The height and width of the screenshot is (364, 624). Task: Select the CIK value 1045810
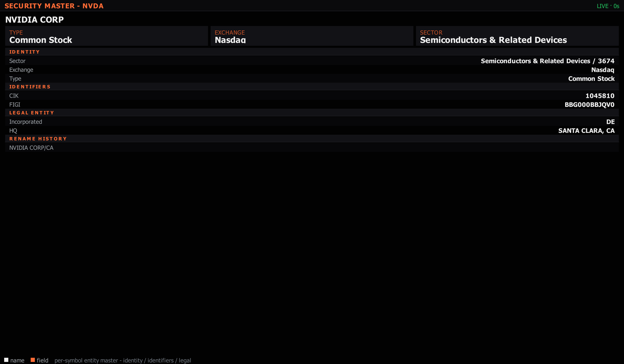pyautogui.click(x=600, y=96)
